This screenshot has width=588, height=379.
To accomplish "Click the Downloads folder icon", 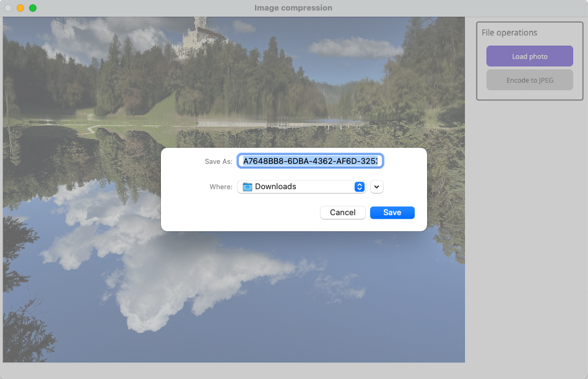I will click(248, 187).
